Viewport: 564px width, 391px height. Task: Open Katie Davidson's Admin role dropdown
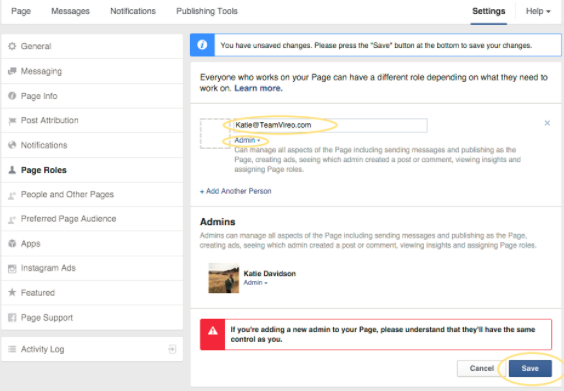(255, 283)
